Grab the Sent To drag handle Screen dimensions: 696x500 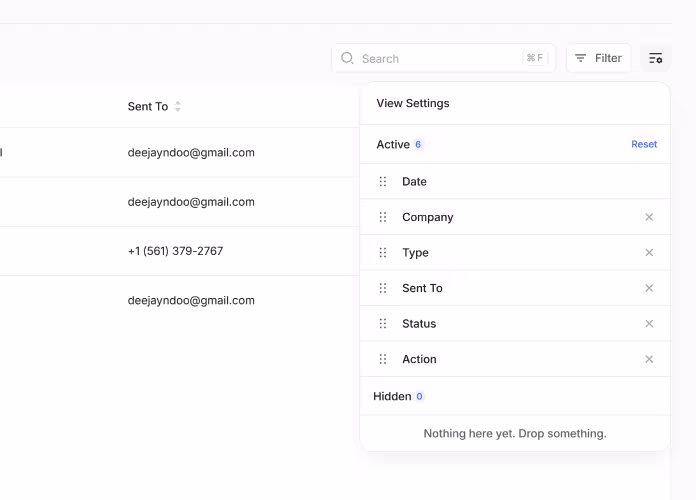(x=383, y=288)
